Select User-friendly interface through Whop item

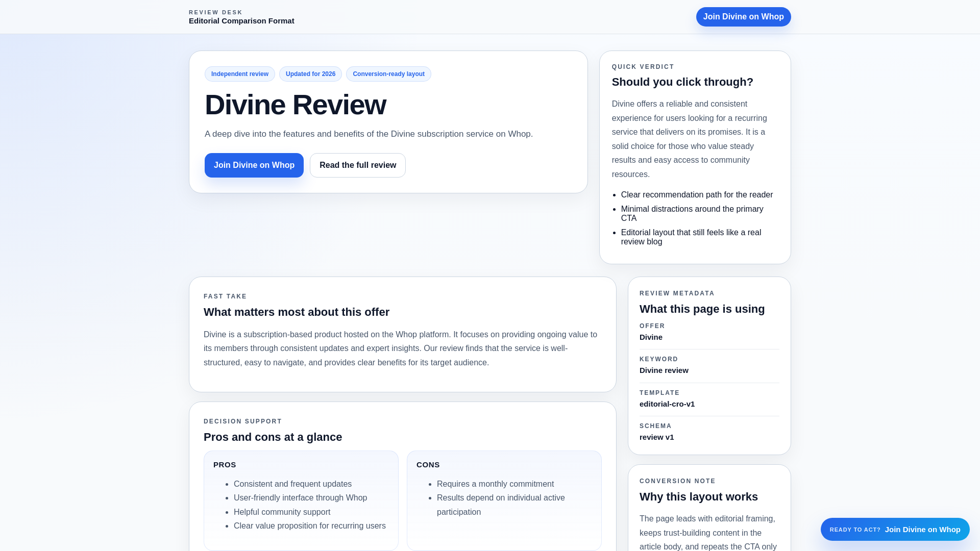(x=300, y=498)
